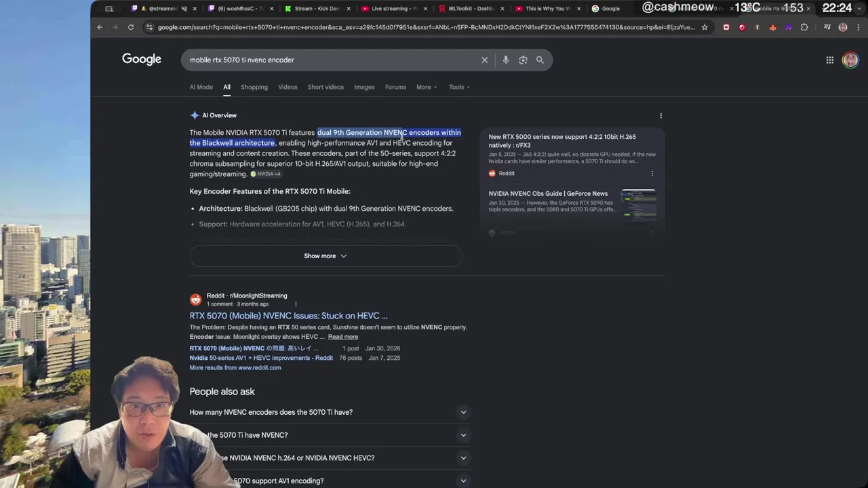Clear the search box with X
This screenshot has width=868, height=488.
[484, 60]
